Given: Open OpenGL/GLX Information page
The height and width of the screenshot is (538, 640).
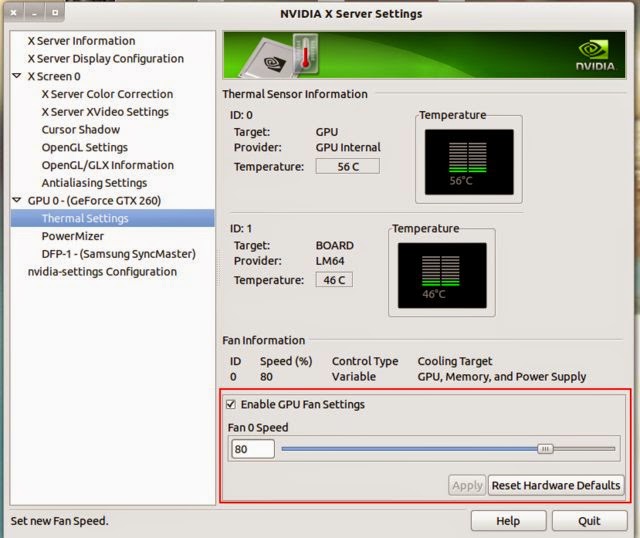Looking at the screenshot, I should 107,165.
